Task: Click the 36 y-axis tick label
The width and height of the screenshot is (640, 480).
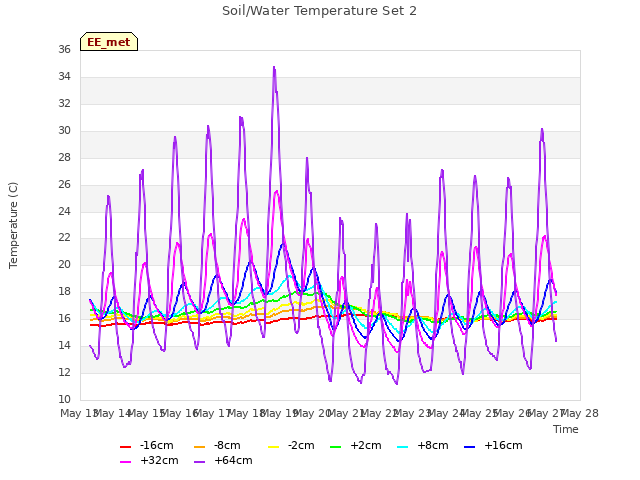Action: [64, 49]
